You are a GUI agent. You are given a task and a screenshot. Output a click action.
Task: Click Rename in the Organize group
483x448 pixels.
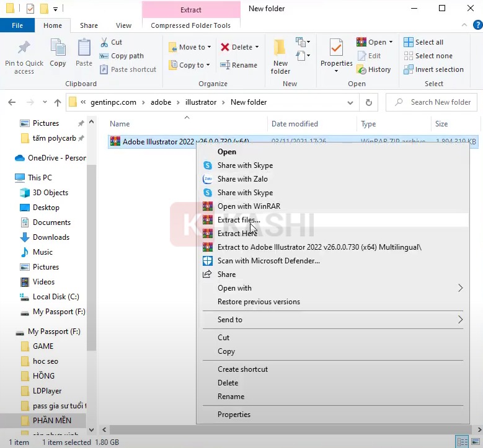[x=239, y=65]
